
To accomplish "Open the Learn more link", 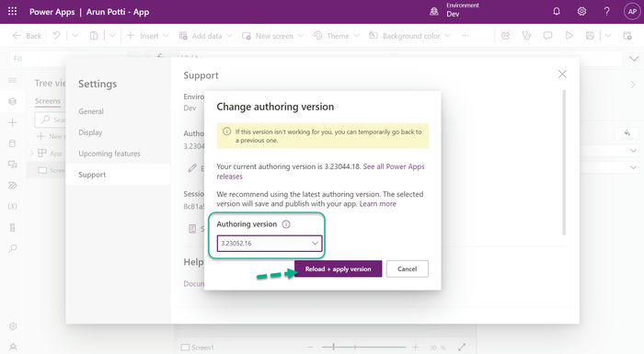I will click(x=378, y=204).
